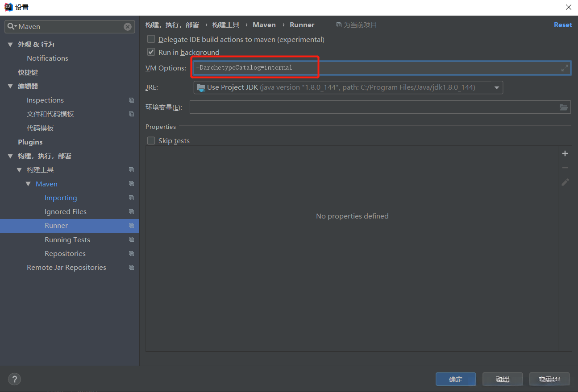Edit the selected property with pencil icon
This screenshot has height=392, width=578.
tap(565, 182)
